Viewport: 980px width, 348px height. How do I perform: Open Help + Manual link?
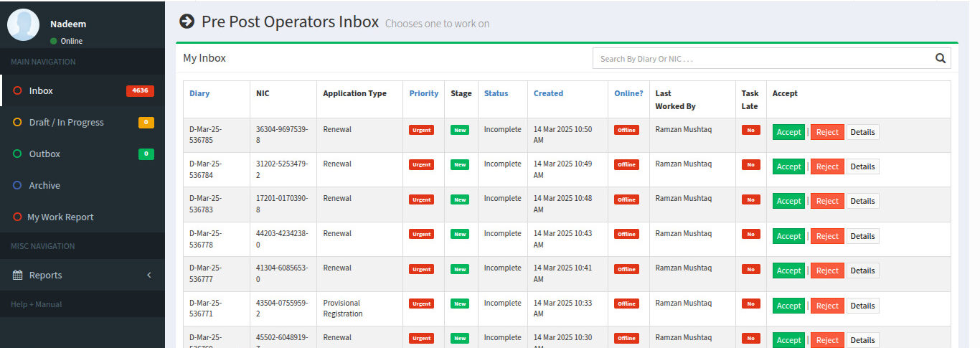[x=37, y=304]
